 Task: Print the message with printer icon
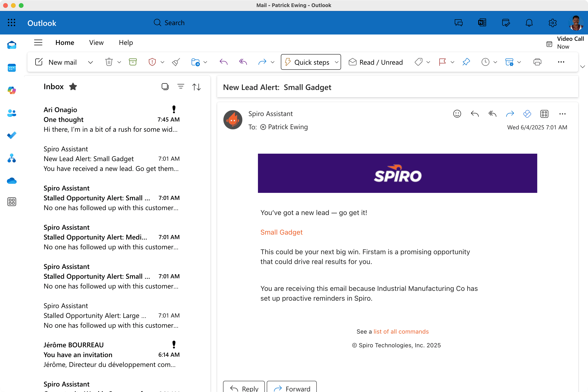pyautogui.click(x=537, y=62)
